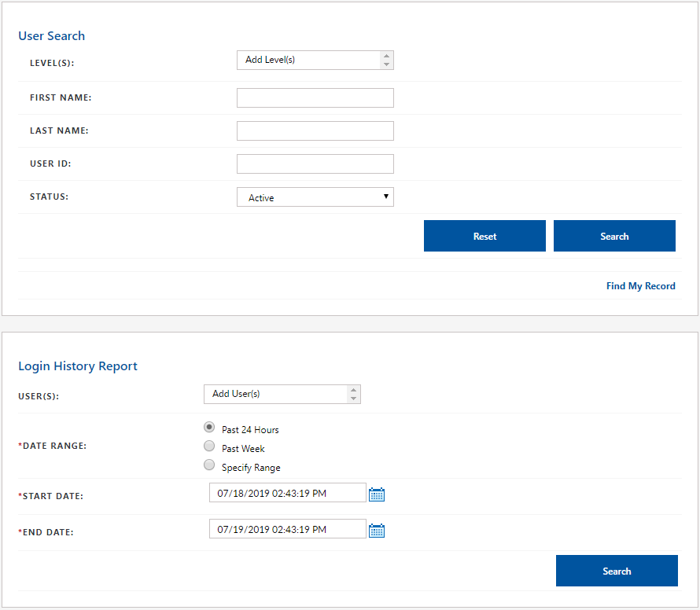Click the End Date text field
Image resolution: width=700 pixels, height=610 pixels.
click(x=287, y=529)
